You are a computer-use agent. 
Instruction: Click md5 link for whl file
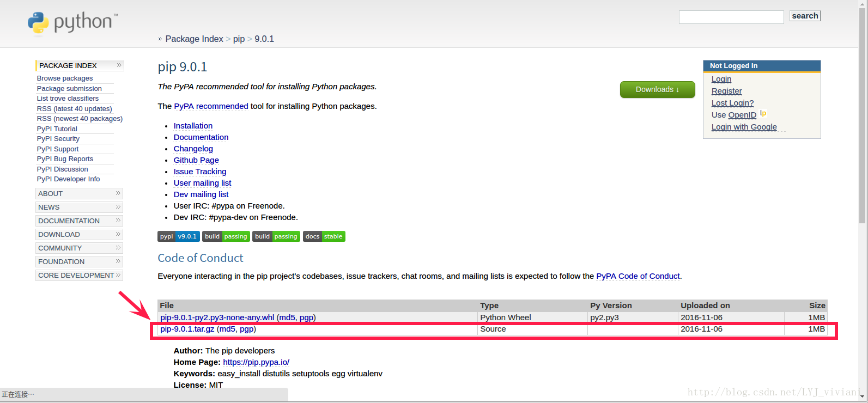287,317
